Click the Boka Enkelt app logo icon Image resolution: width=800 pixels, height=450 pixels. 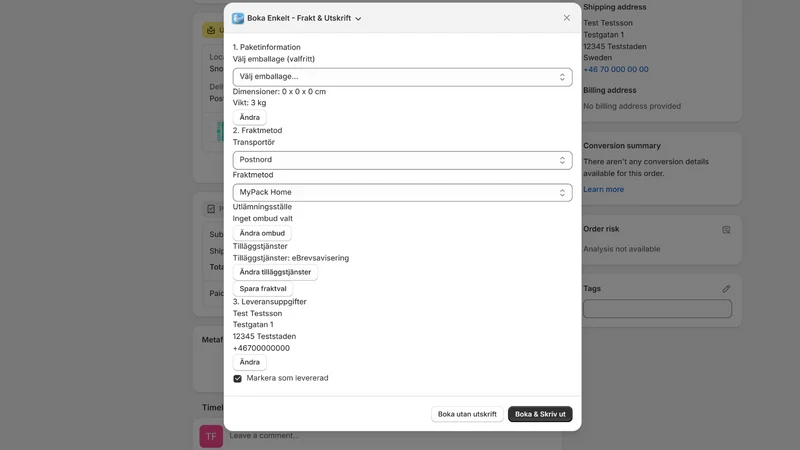click(238, 18)
